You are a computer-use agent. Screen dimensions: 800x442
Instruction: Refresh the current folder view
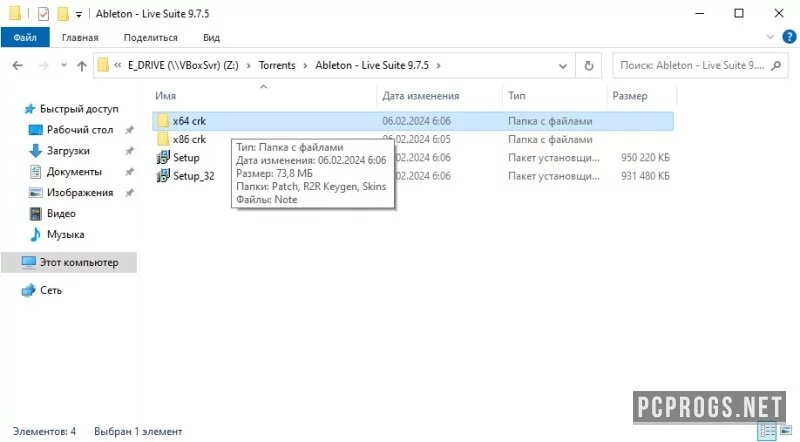589,65
